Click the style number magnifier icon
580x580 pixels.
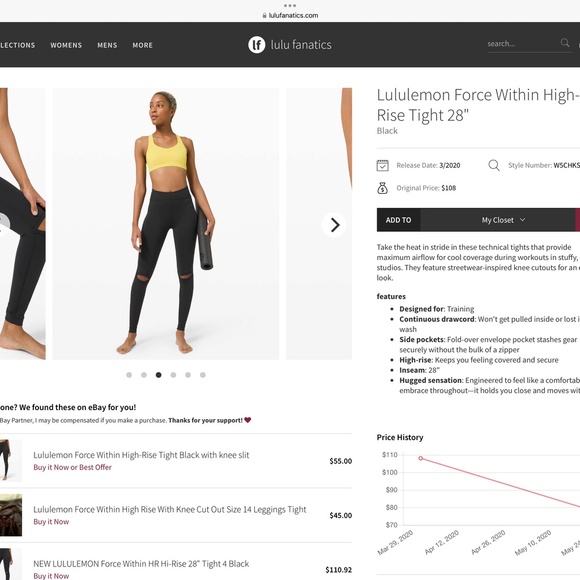pyautogui.click(x=494, y=165)
